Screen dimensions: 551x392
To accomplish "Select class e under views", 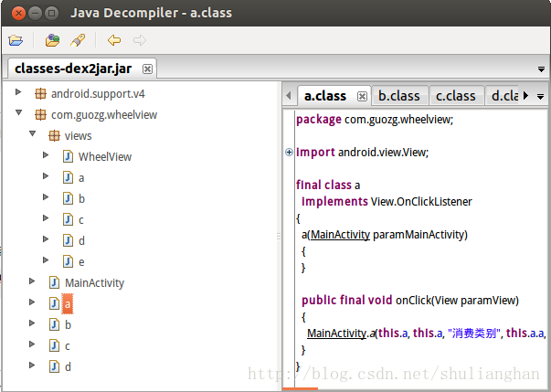I will [81, 262].
